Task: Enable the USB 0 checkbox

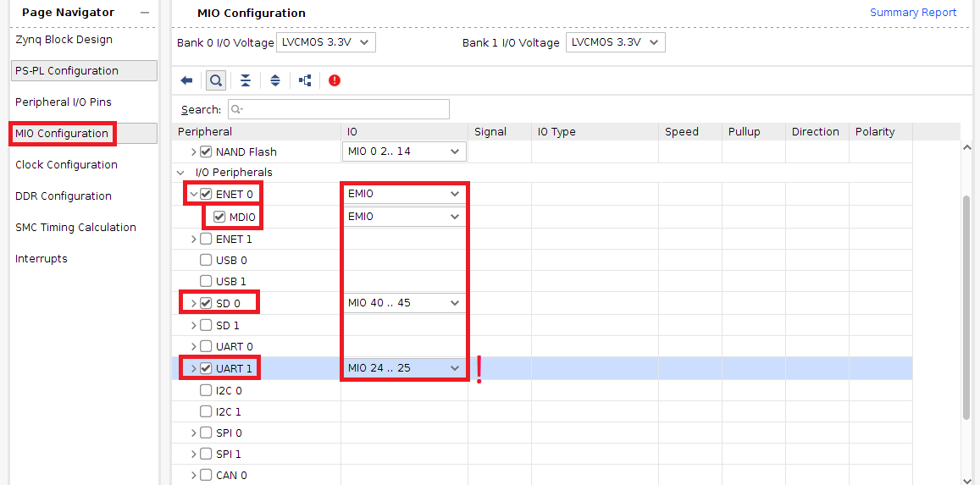Action: (x=206, y=260)
